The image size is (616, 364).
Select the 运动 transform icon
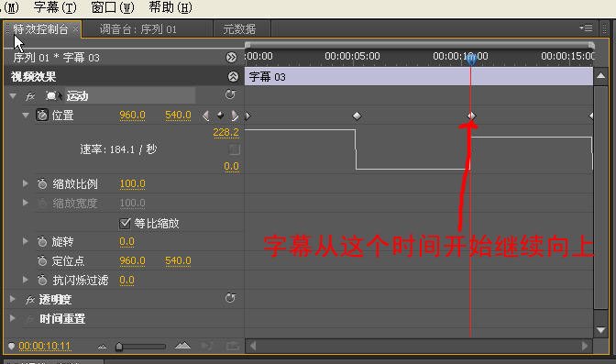pyautogui.click(x=52, y=96)
